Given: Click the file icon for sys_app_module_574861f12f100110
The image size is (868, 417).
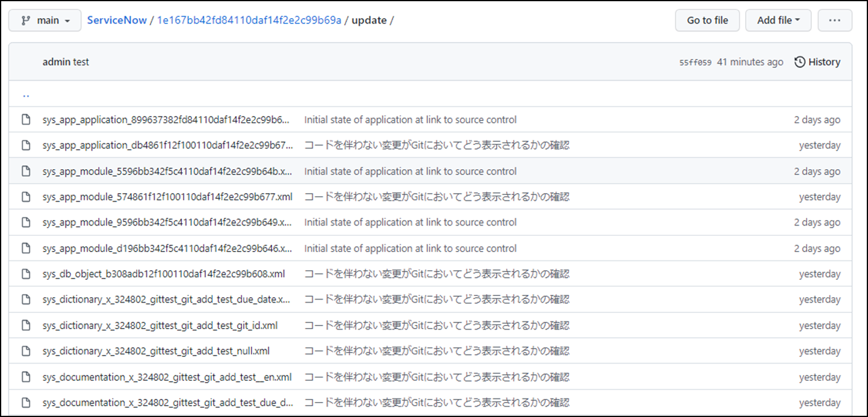Looking at the screenshot, I should (26, 197).
